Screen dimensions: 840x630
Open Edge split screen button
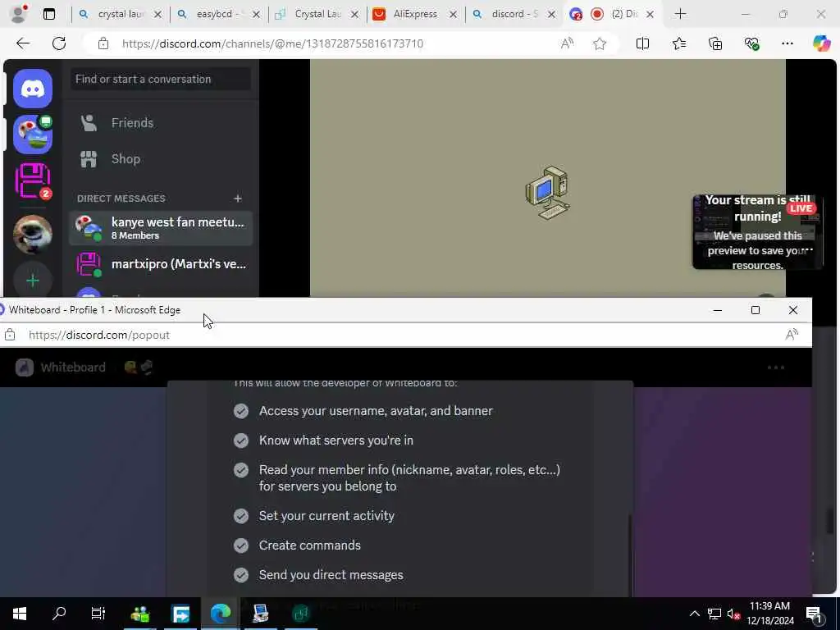pyautogui.click(x=642, y=43)
